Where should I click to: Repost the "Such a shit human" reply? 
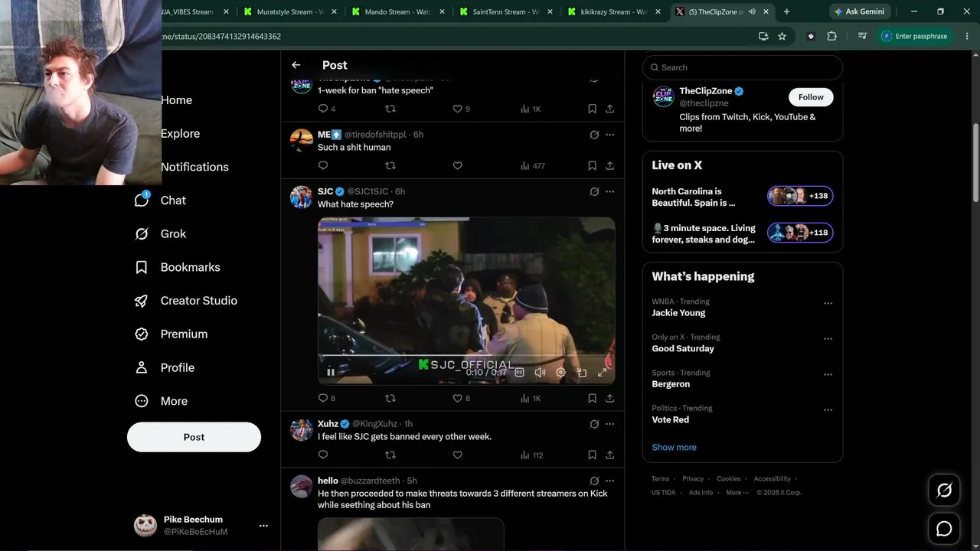point(390,165)
